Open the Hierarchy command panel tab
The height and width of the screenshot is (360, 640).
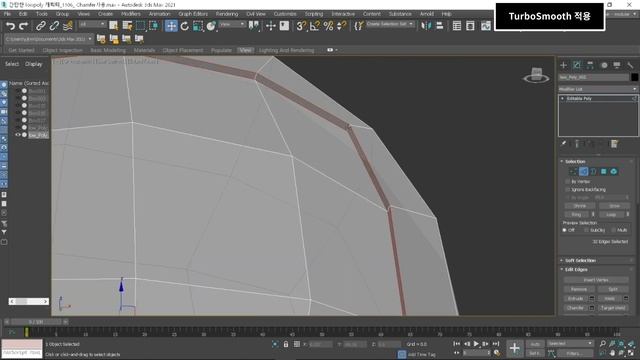point(590,65)
